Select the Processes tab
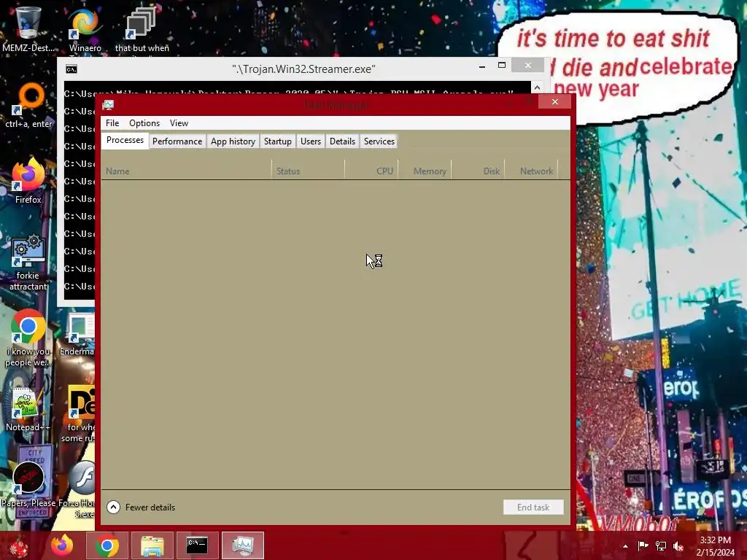 point(125,140)
